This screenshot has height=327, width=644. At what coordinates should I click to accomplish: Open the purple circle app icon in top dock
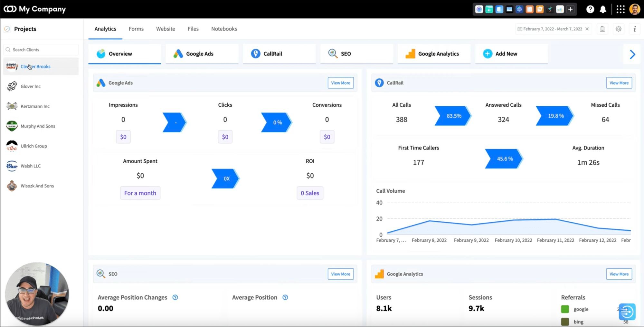pos(479,9)
